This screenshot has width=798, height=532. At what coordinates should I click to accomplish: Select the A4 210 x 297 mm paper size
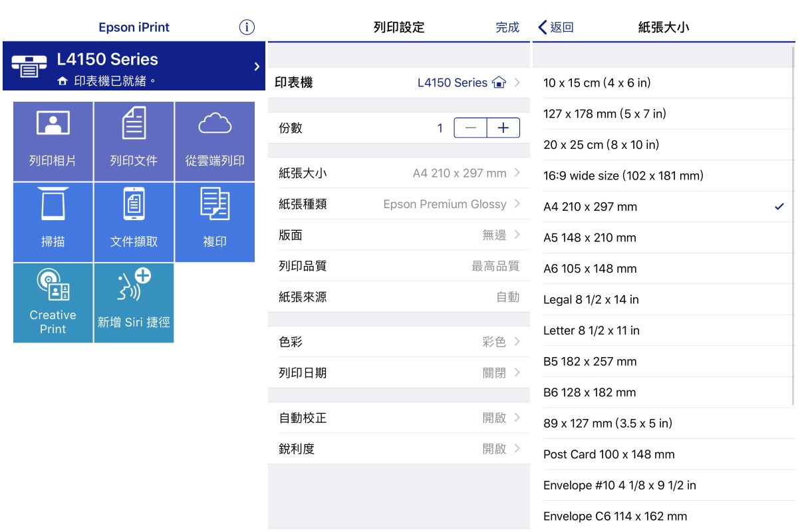click(x=663, y=207)
